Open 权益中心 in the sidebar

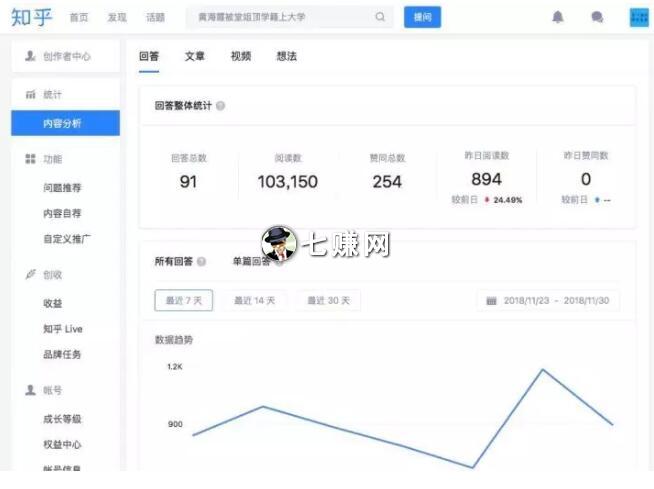click(62, 445)
